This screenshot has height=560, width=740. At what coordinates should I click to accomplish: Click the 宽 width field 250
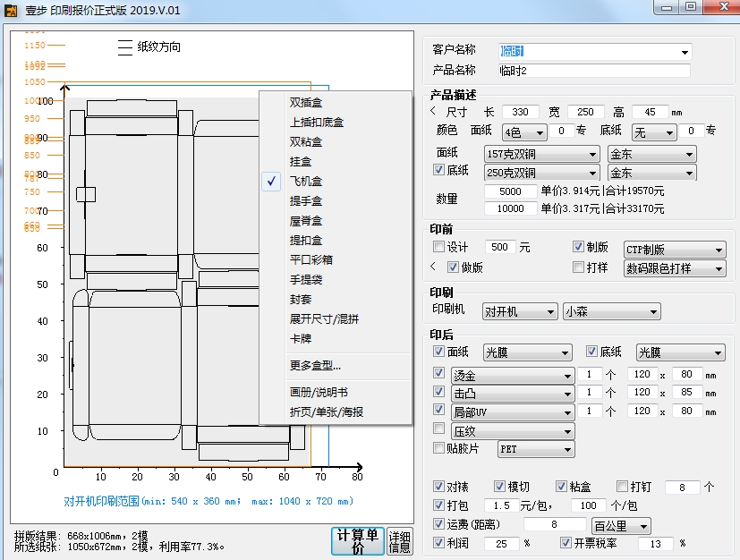coord(585,112)
